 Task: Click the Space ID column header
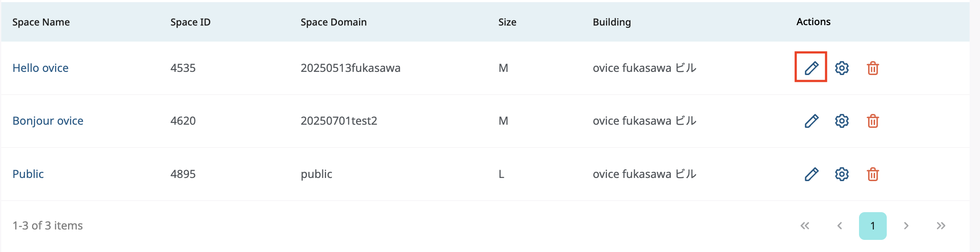click(x=190, y=22)
